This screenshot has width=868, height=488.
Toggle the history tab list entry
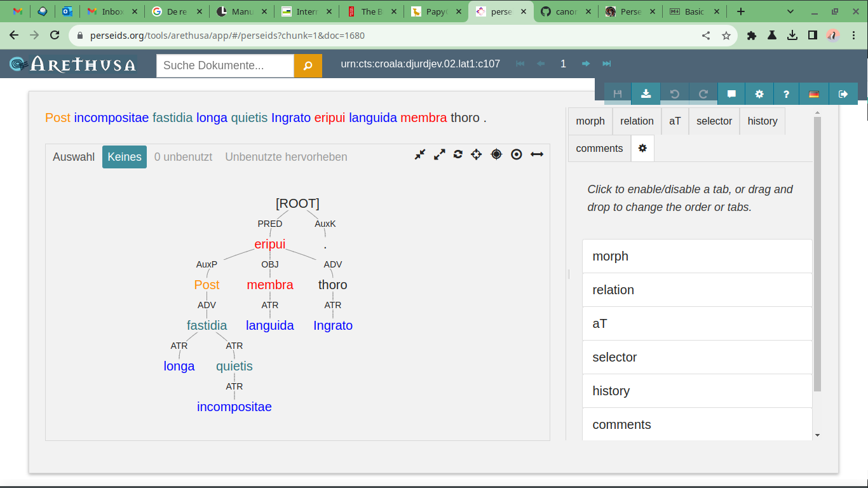697,391
